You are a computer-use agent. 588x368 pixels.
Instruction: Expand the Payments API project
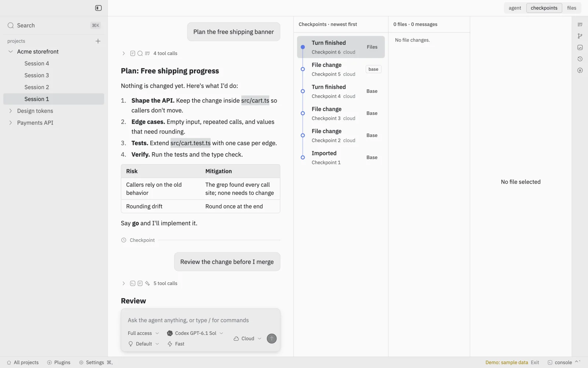pyautogui.click(x=11, y=123)
